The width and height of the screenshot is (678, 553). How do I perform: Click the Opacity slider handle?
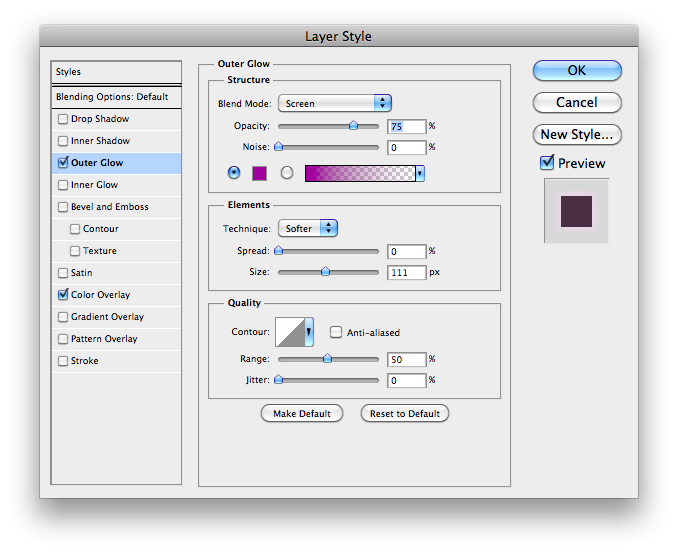(x=353, y=125)
